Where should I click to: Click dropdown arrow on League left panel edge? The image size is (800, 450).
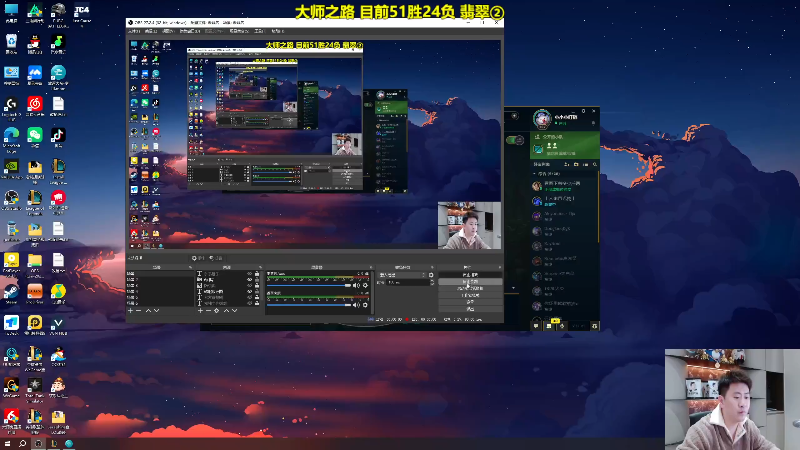pyautogui.click(x=513, y=288)
